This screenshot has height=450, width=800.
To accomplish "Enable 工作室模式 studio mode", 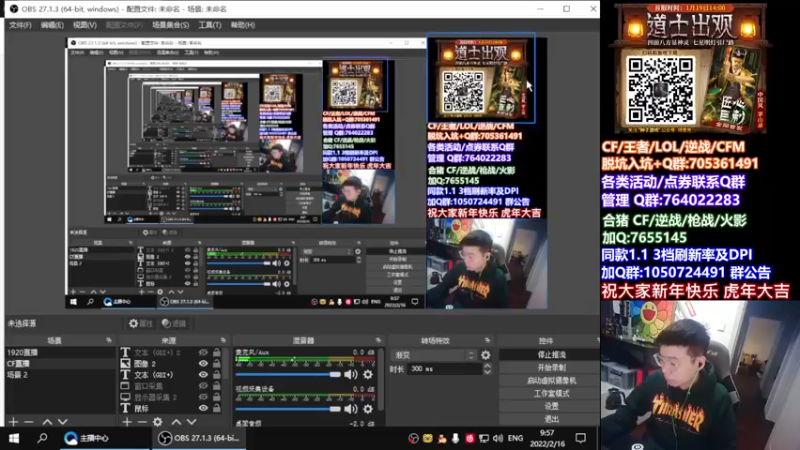I will pos(551,393).
